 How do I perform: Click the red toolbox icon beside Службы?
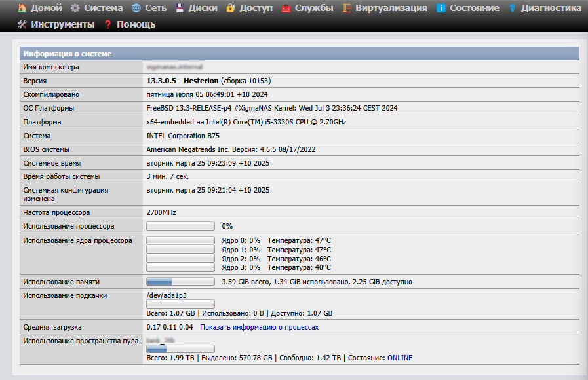click(x=286, y=9)
